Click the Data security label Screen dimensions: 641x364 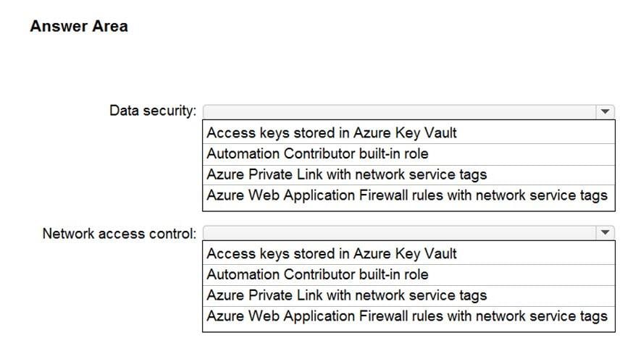153,111
